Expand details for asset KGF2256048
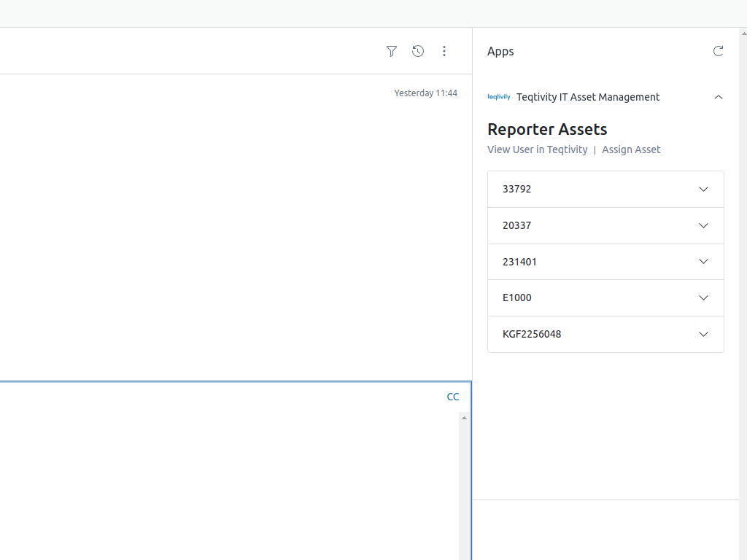 703,334
